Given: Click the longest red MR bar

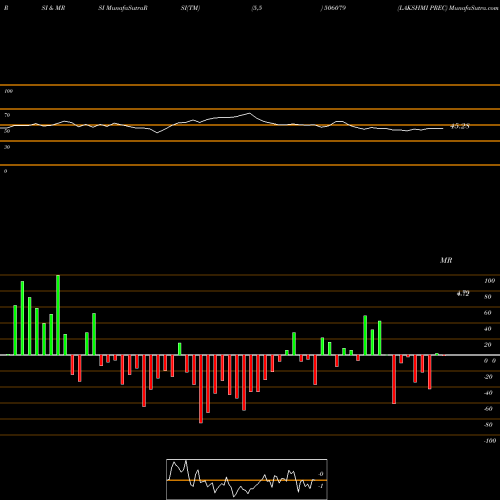Looking at the screenshot, I should point(201,389).
